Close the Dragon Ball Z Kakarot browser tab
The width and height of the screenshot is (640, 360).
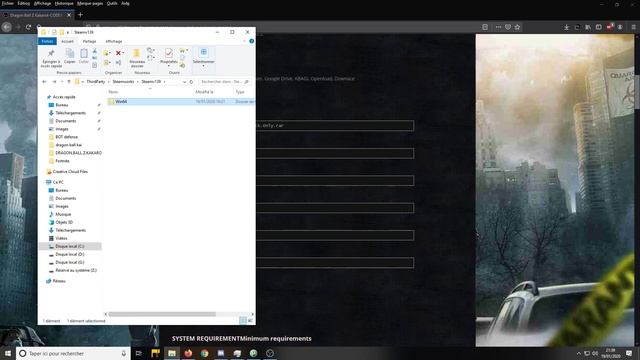click(69, 15)
